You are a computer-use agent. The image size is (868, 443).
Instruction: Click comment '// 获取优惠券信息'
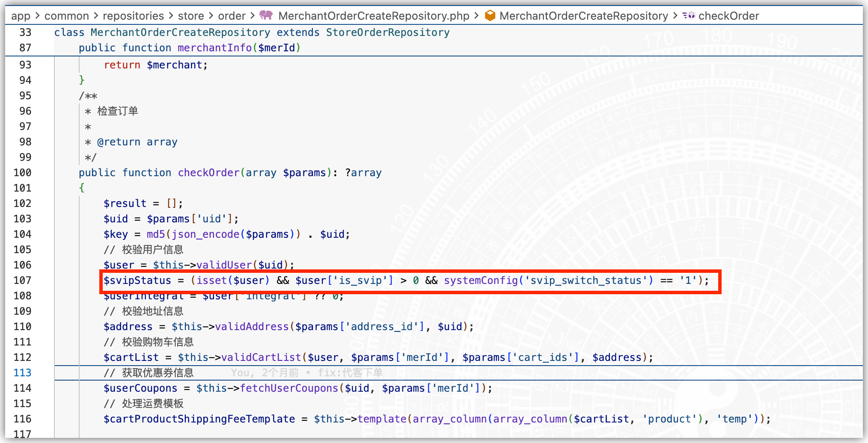[x=149, y=373]
